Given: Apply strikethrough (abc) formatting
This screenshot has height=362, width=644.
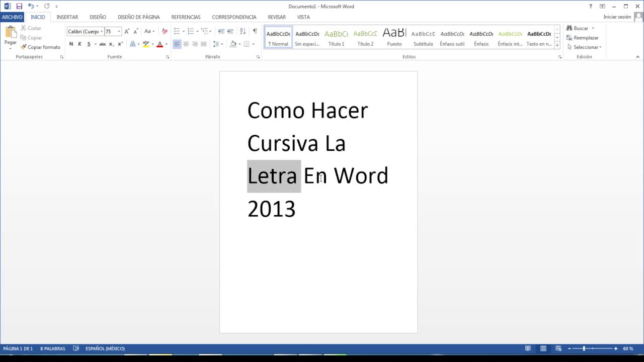Looking at the screenshot, I should [103, 44].
